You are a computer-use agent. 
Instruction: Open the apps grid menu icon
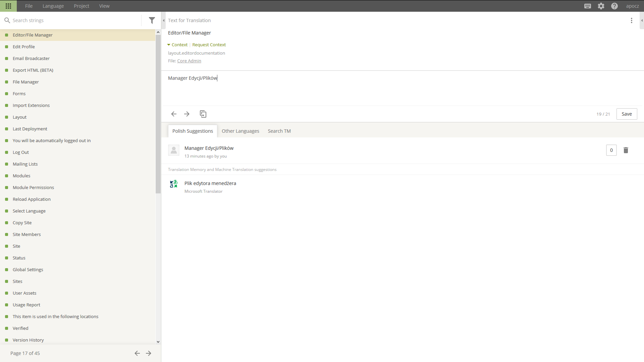coord(8,6)
